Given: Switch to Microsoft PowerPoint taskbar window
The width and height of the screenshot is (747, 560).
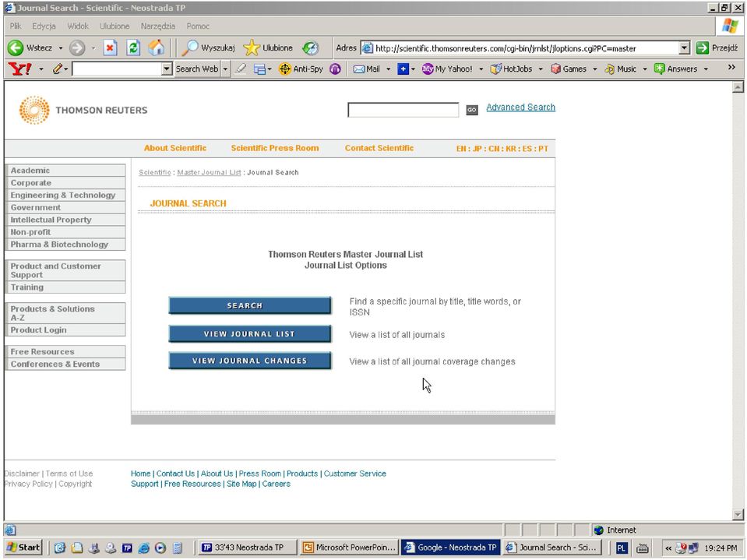Looking at the screenshot, I should click(350, 548).
